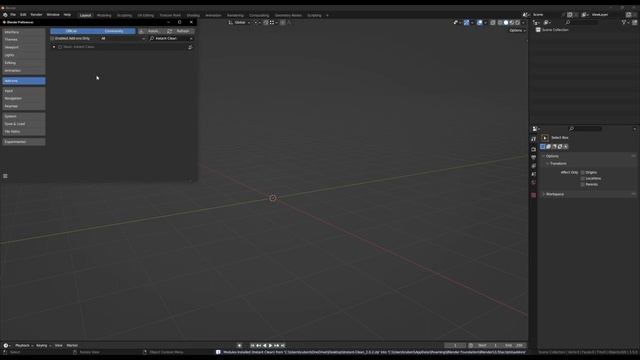Open the add-on category All dropdown
This screenshot has height=360, width=640.
tap(122, 38)
